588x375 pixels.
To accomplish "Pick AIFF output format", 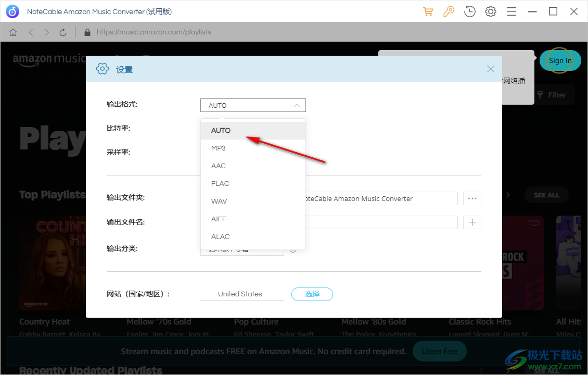I will click(x=253, y=219).
